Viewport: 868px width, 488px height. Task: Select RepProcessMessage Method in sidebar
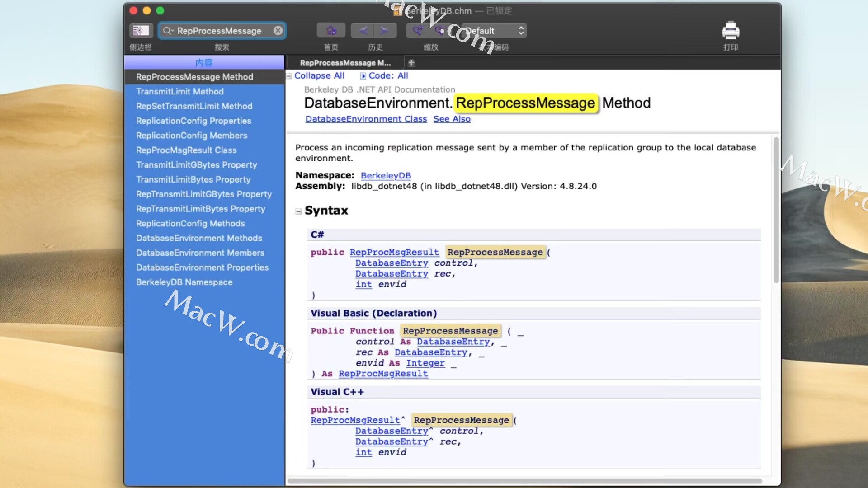click(x=204, y=77)
